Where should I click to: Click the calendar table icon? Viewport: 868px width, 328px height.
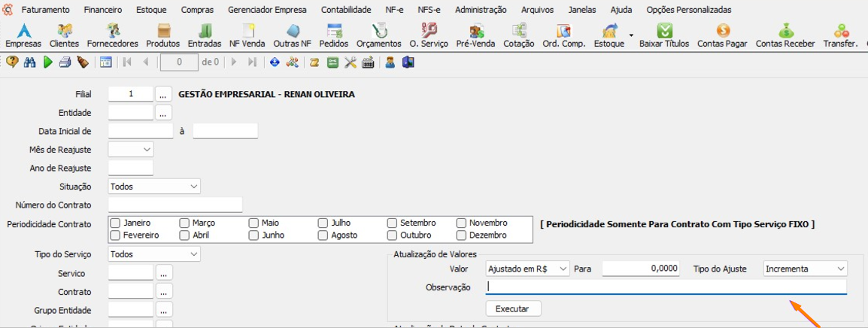point(106,62)
